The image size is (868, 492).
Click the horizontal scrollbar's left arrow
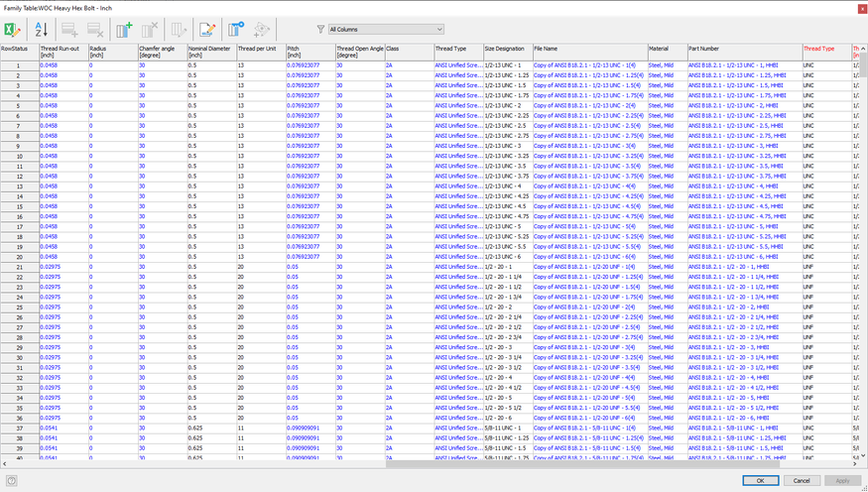point(4,464)
